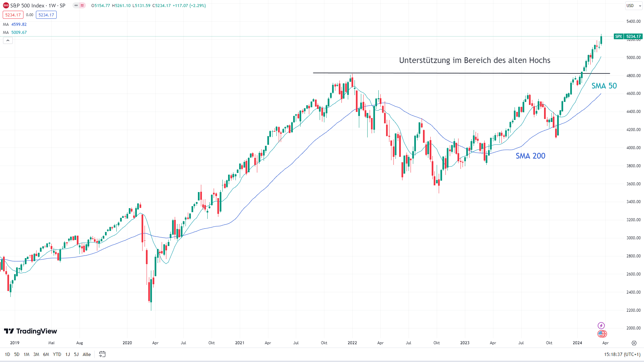This screenshot has width=644, height=362.
Task: Select the SMA 200 text label
Action: pyautogui.click(x=530, y=156)
